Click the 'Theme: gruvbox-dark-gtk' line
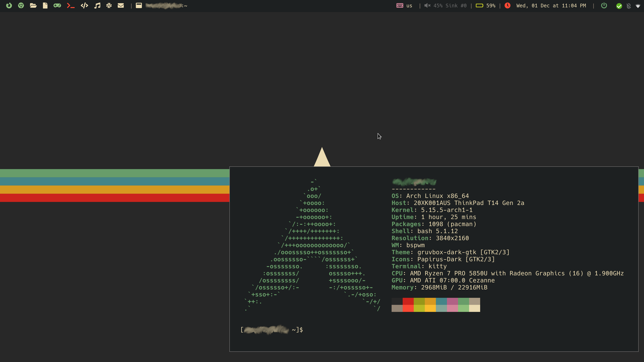644x362 pixels. [450, 252]
